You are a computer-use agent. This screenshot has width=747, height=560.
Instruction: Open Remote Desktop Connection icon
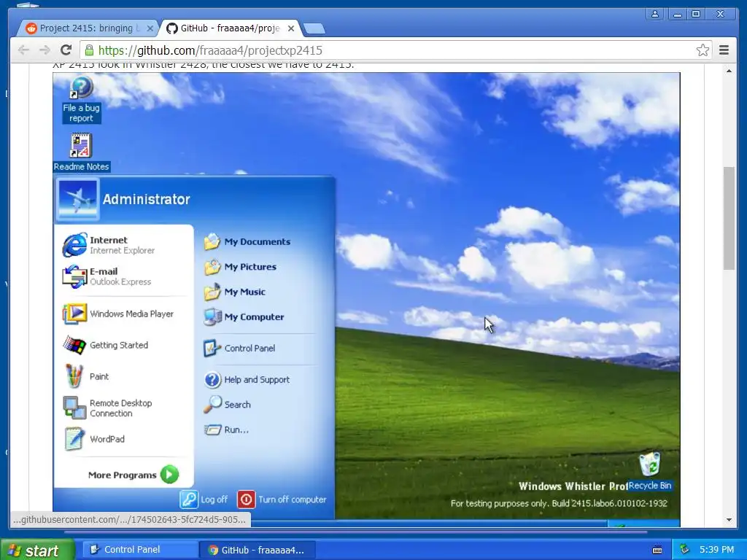75,408
